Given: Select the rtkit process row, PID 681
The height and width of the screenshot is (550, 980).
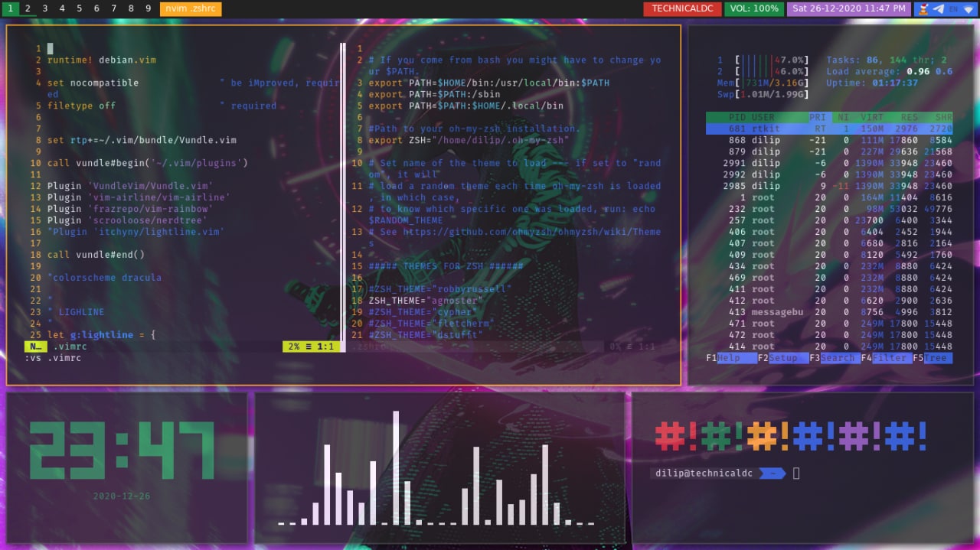Looking at the screenshot, I should pos(829,129).
